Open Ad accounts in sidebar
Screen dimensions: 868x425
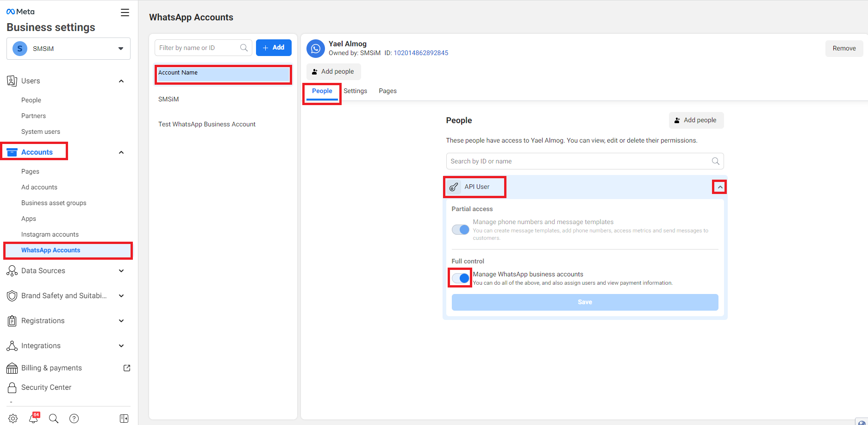tap(39, 187)
